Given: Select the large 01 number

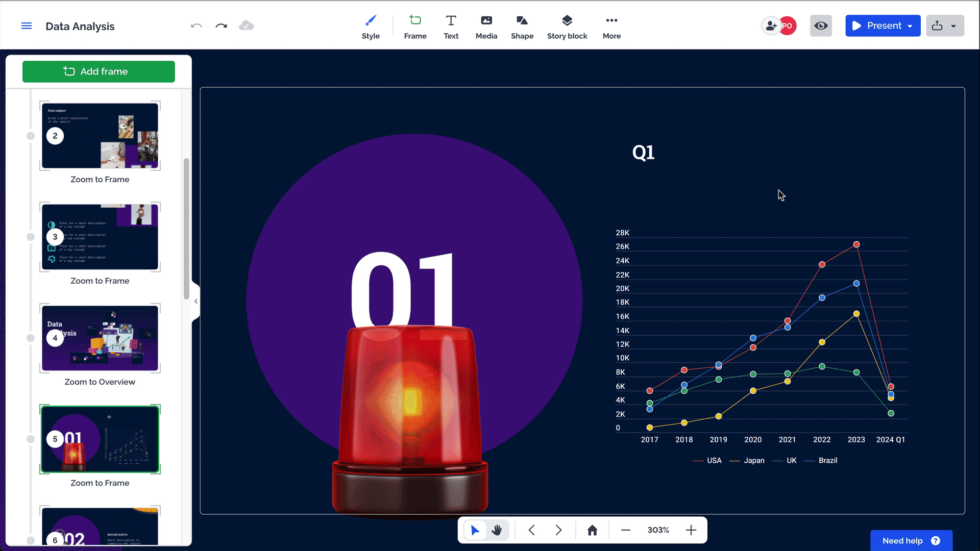Looking at the screenshot, I should tap(402, 288).
